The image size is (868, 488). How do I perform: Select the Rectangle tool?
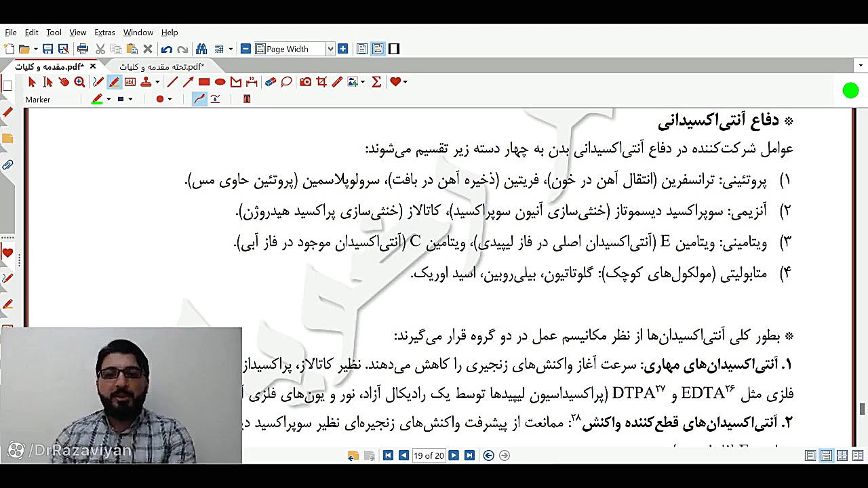204,82
